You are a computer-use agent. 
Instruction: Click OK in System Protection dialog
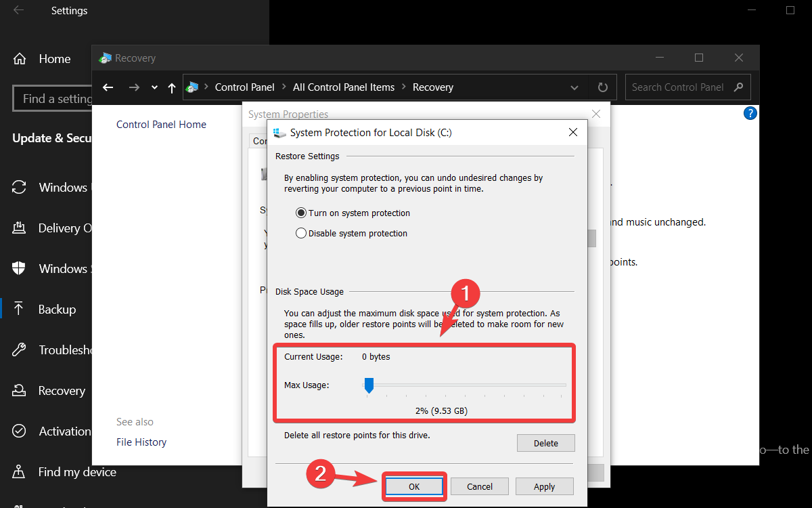414,486
